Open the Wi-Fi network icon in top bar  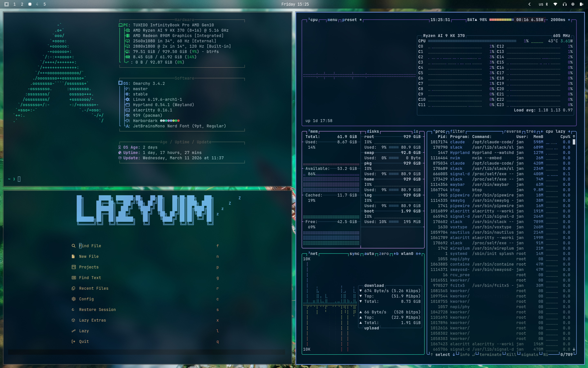click(556, 4)
